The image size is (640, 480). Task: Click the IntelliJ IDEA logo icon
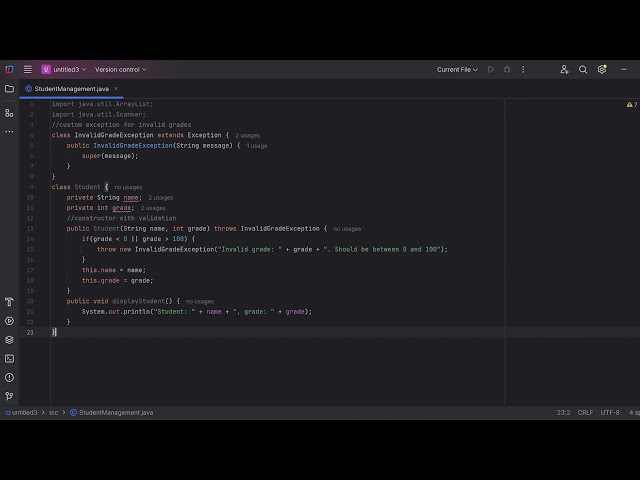tap(9, 69)
